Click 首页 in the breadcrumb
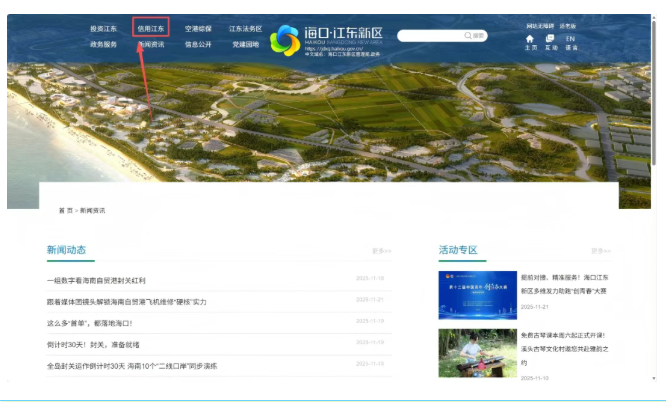 [65, 211]
